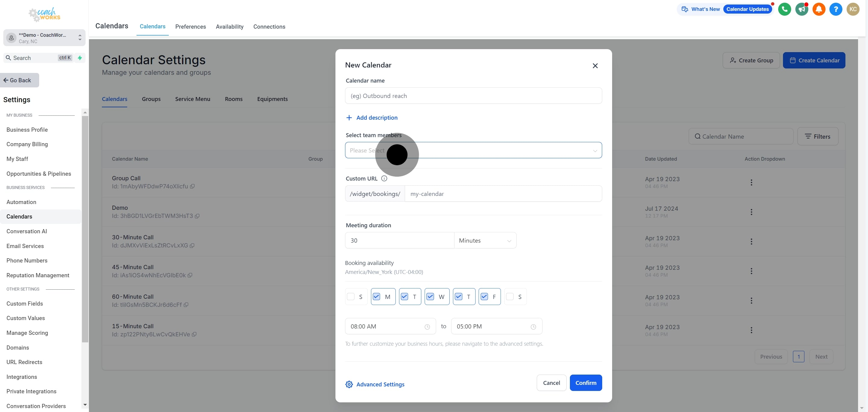Click the blue help question mark icon
The width and height of the screenshot is (868, 412).
click(836, 9)
